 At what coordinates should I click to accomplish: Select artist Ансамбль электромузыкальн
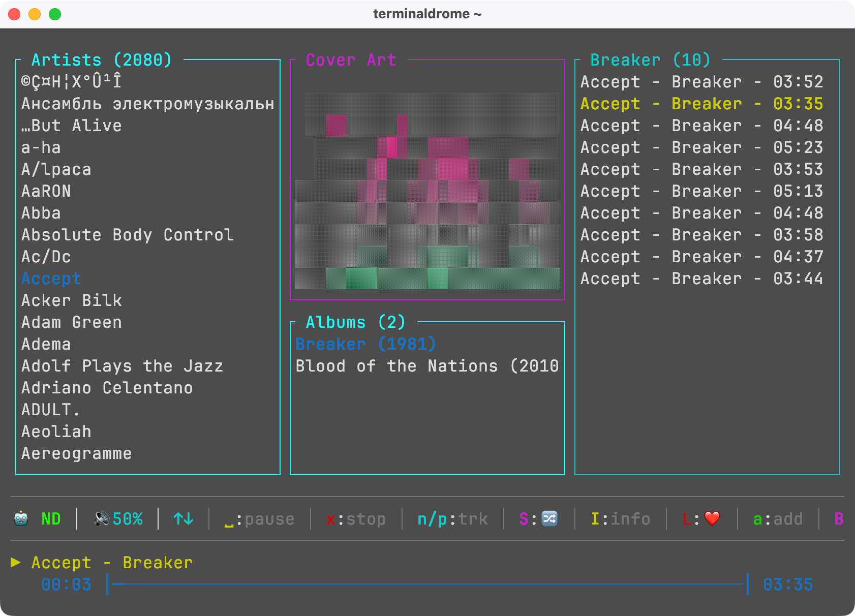tap(148, 104)
